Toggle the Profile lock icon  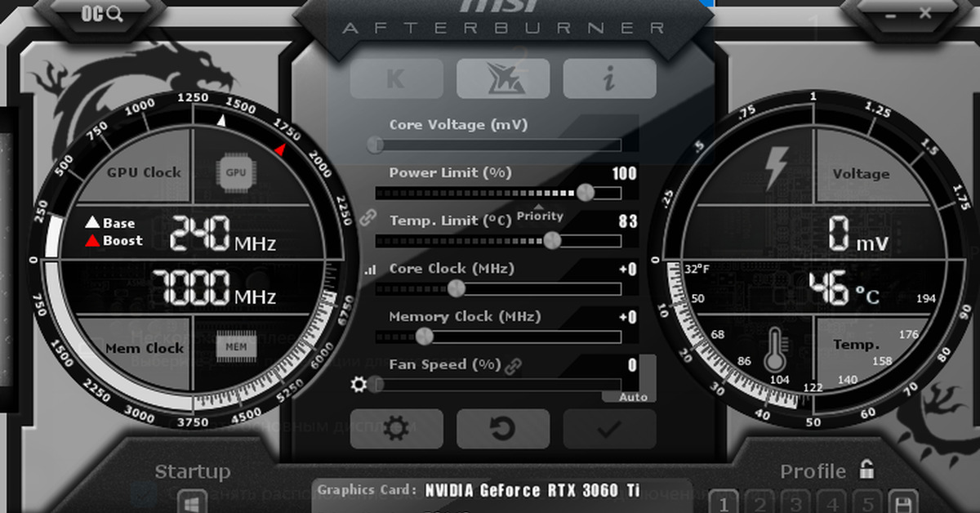pos(866,470)
